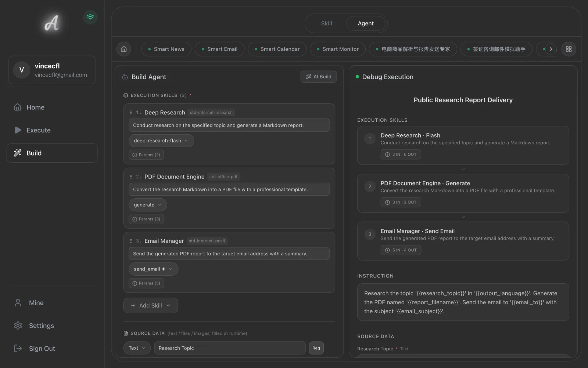Image resolution: width=588 pixels, height=368 pixels.
Task: Edit the Deep Research description field
Action: [229, 125]
